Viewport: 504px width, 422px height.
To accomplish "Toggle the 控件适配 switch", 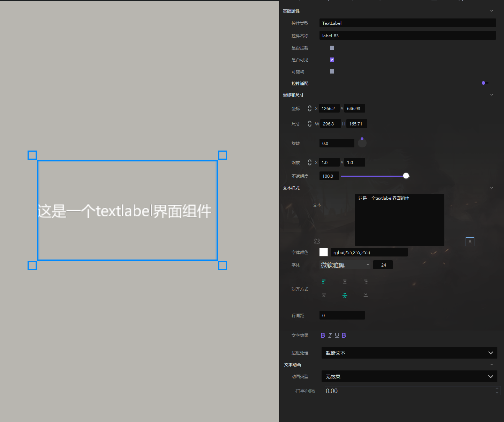I will [485, 83].
